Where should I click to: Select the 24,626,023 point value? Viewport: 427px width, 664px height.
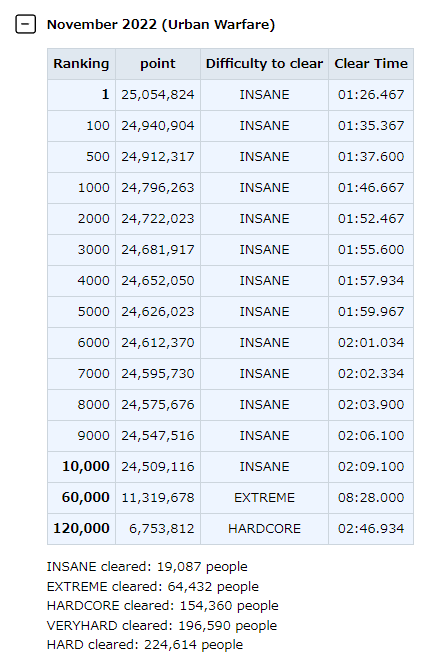158,312
